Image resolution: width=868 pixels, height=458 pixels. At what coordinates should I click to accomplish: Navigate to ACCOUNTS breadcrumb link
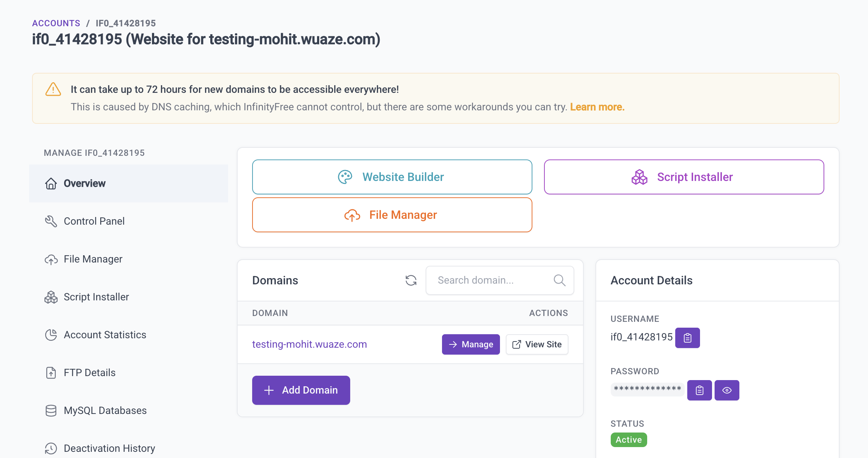tap(56, 23)
